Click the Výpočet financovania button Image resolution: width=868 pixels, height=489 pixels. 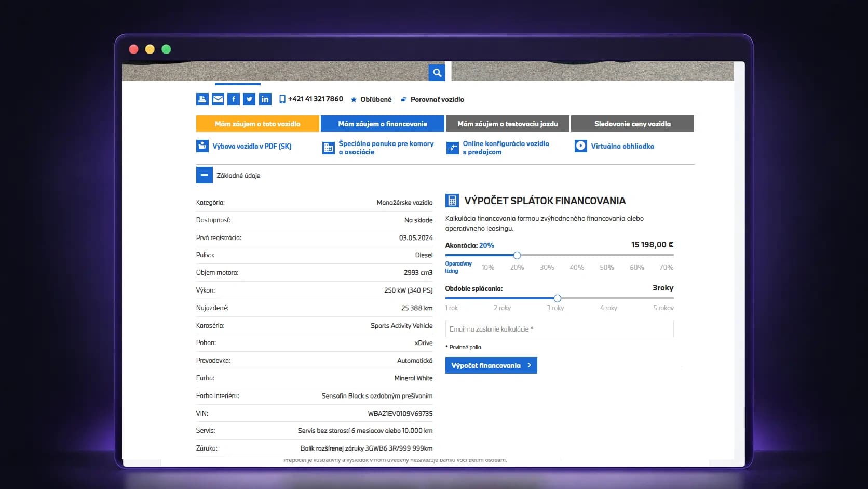(491, 365)
